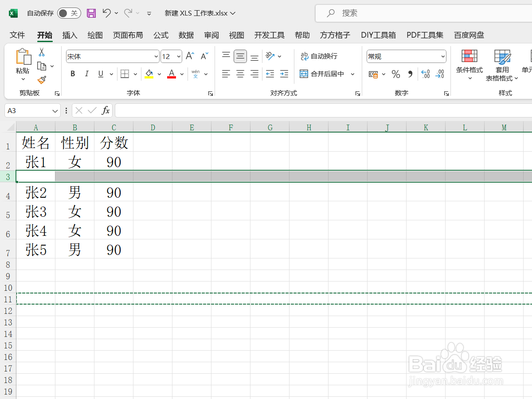Select the Format Painter tool
The width and height of the screenshot is (532, 399).
[x=42, y=80]
